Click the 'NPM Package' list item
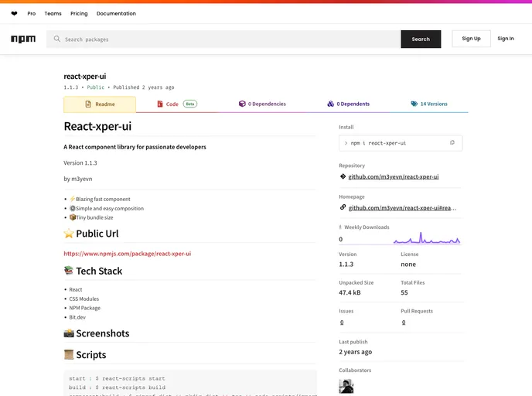The width and height of the screenshot is (532, 396). [x=85, y=308]
